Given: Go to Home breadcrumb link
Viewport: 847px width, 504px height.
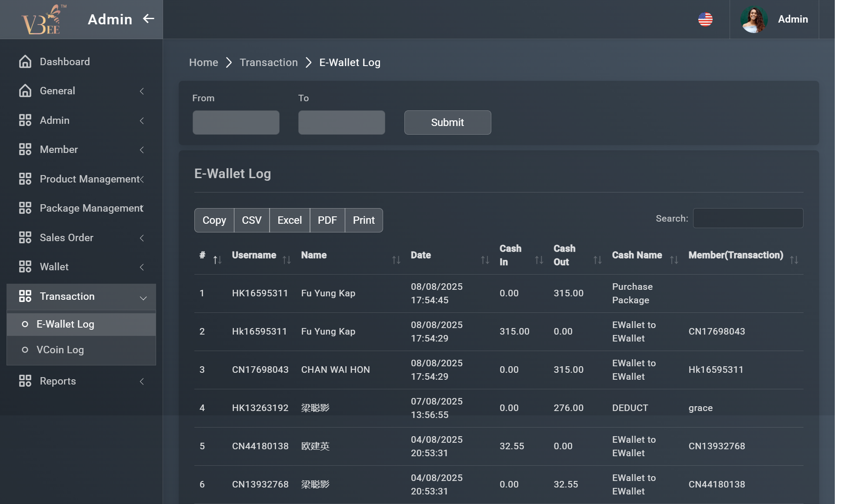Looking at the screenshot, I should [x=203, y=63].
